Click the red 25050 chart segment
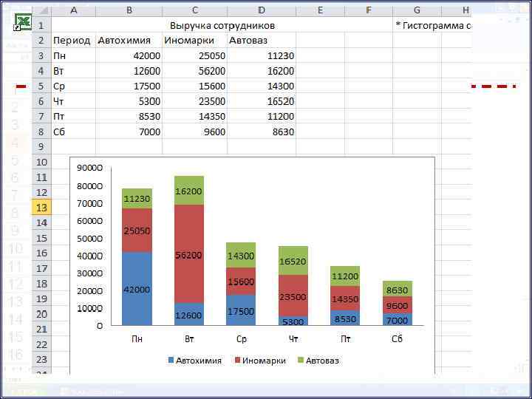The image size is (532, 399). [137, 230]
